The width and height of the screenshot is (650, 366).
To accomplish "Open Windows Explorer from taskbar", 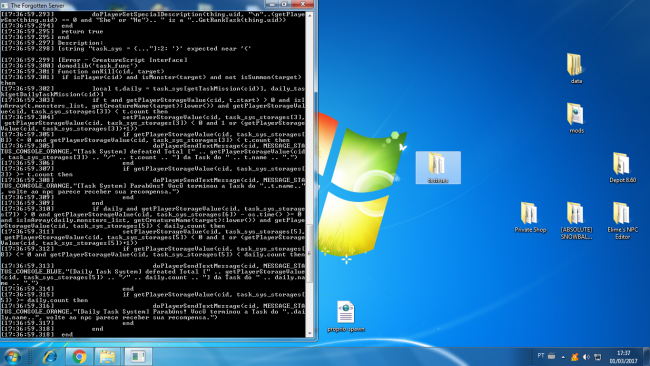I will pyautogui.click(x=107, y=356).
